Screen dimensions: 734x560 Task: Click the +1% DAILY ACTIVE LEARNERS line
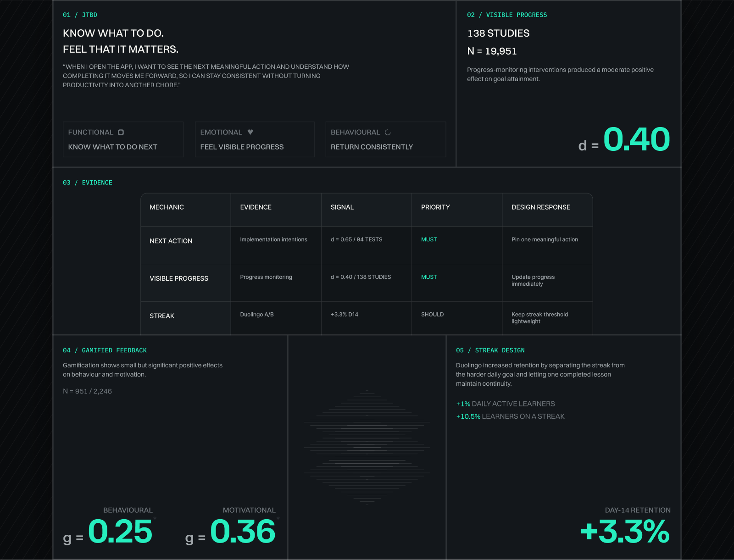pyautogui.click(x=506, y=404)
